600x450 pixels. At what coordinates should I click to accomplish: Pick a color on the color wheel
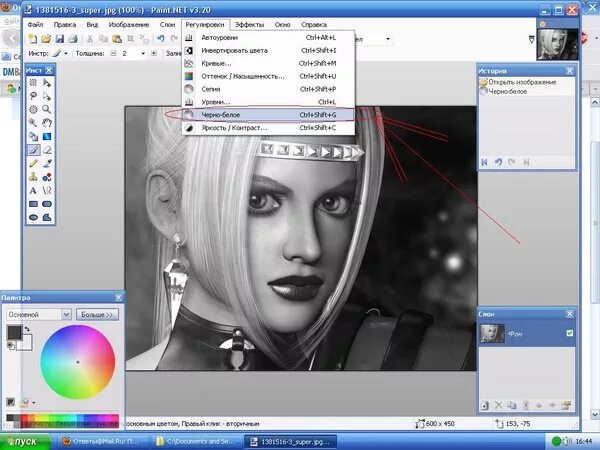[x=78, y=362]
